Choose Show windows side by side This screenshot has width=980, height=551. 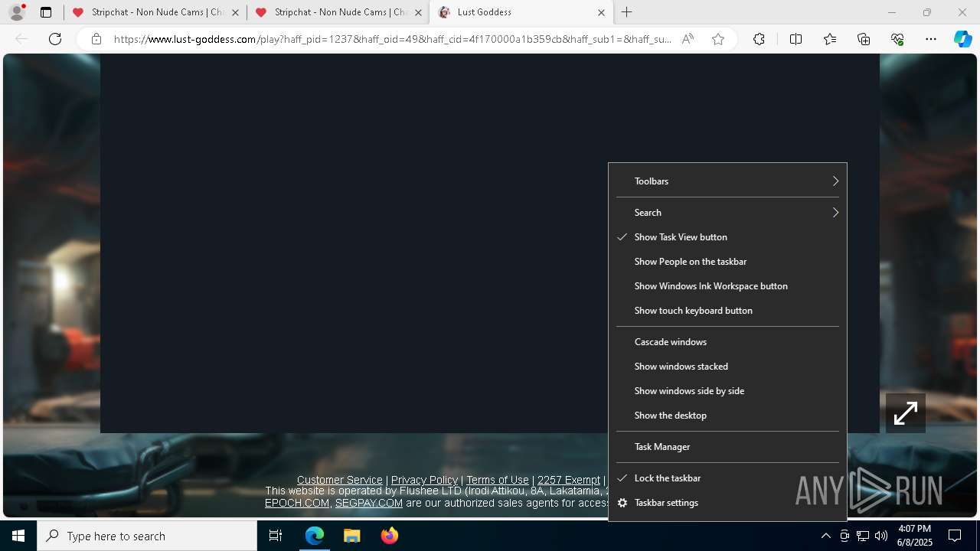[x=727, y=391]
